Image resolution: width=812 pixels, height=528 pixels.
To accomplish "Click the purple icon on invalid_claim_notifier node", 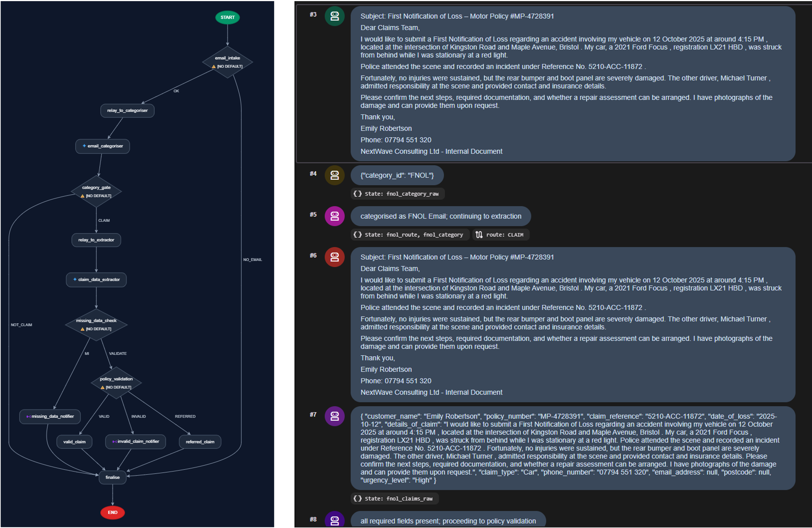I will point(115,442).
